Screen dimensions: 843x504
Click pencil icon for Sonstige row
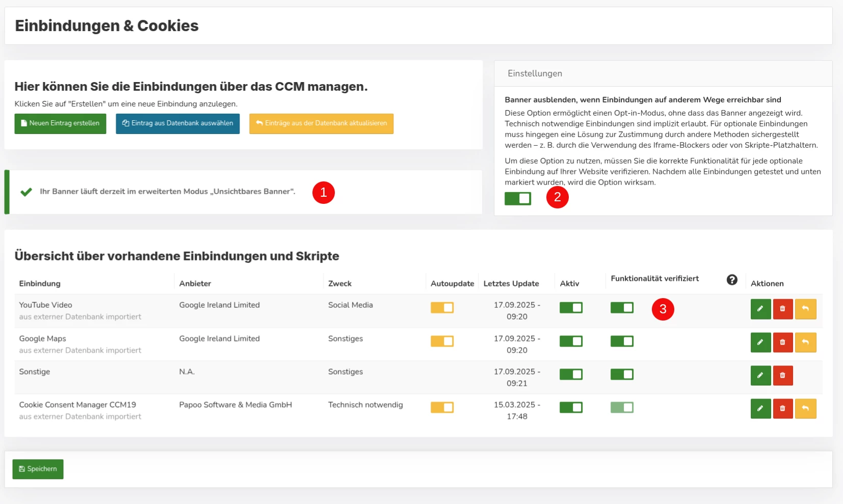pyautogui.click(x=760, y=376)
